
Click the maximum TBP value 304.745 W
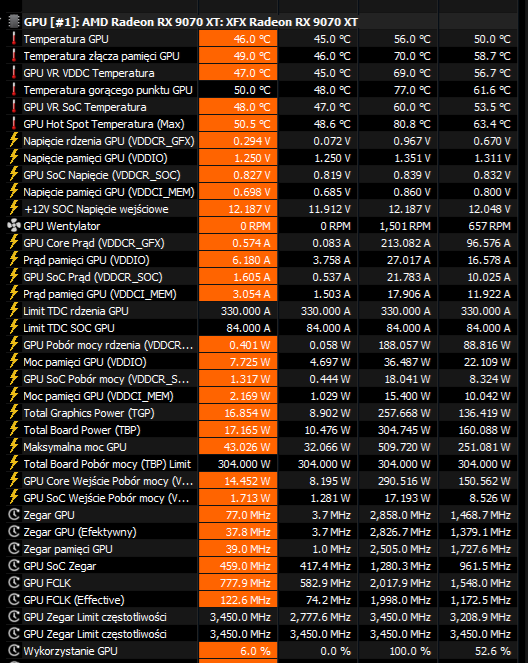(404, 430)
